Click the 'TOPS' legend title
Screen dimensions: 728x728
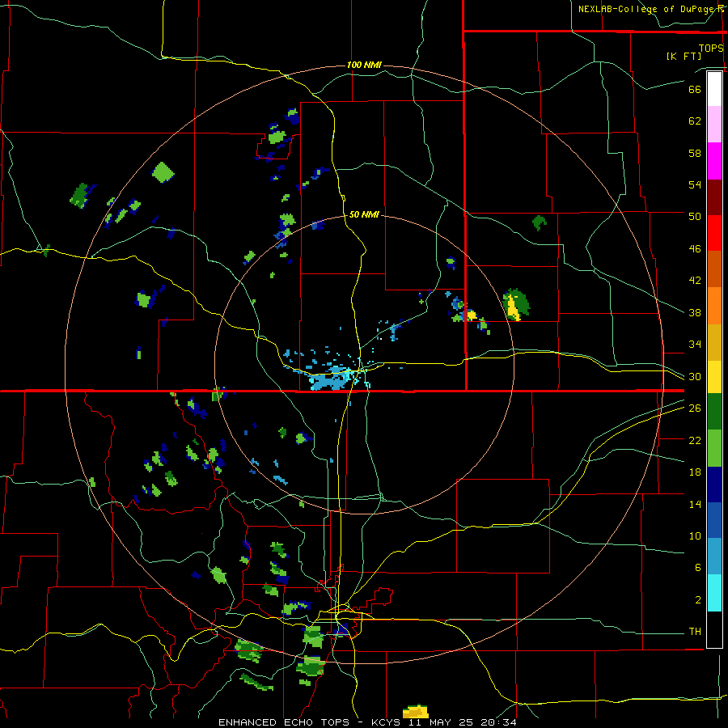click(x=711, y=48)
